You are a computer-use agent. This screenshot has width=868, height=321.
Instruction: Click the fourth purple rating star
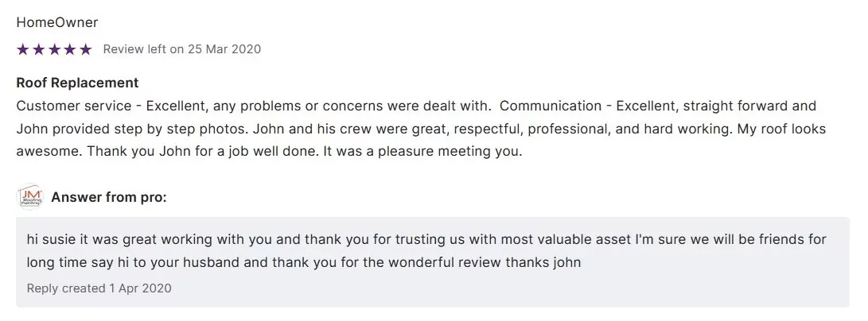pos(70,49)
